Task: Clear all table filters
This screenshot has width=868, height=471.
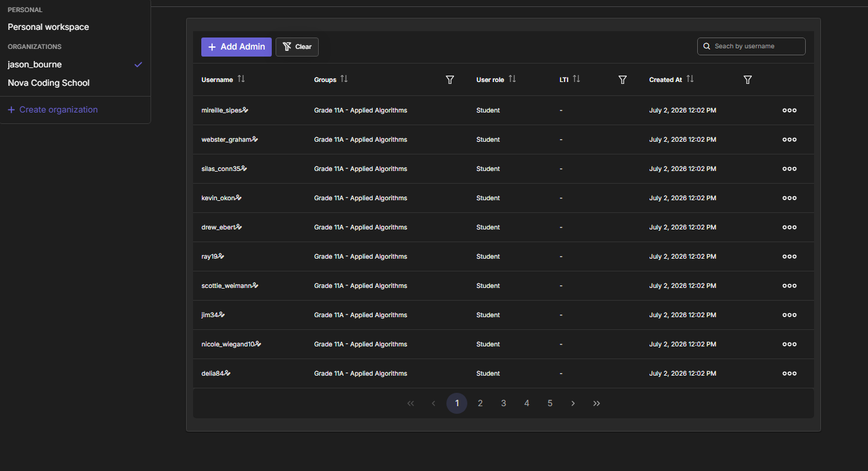Action: [x=297, y=47]
